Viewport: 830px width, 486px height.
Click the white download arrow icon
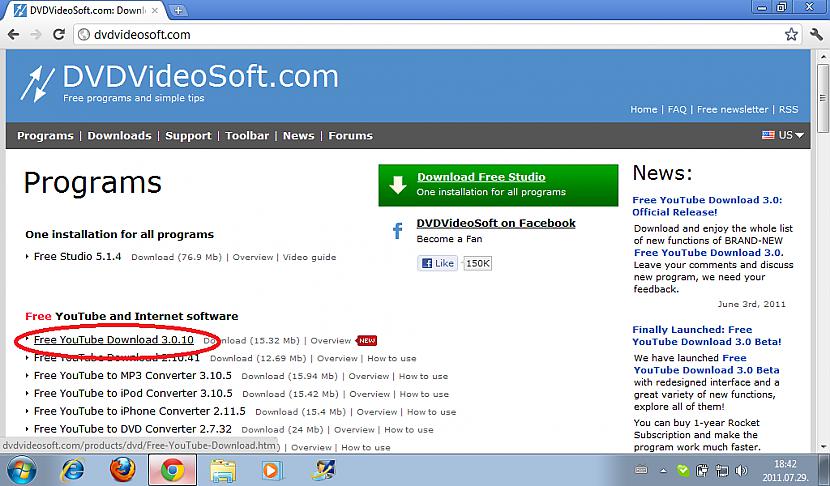click(397, 185)
